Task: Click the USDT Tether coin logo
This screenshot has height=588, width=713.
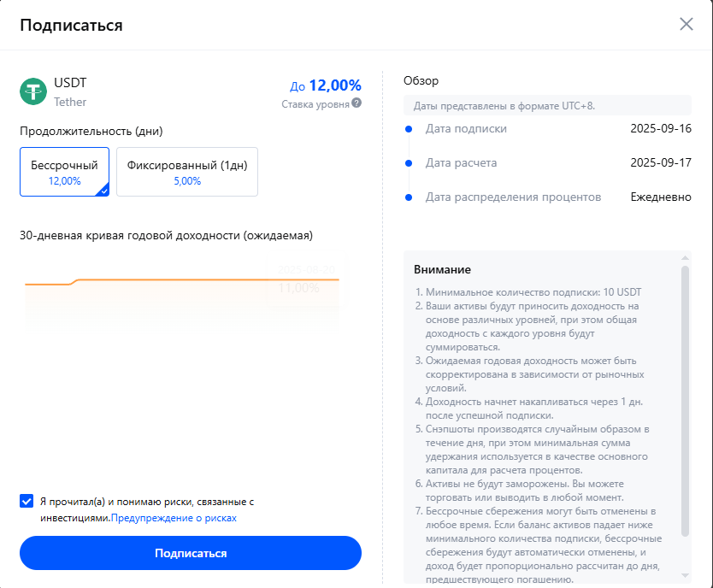Action: tap(33, 91)
